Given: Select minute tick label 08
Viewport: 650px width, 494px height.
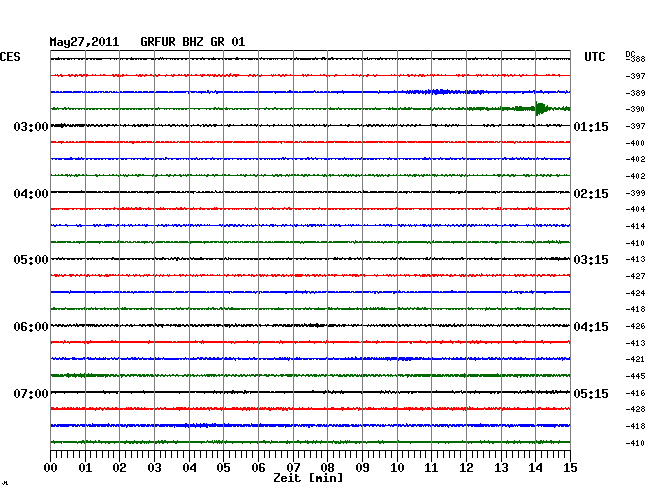Looking at the screenshot, I should (327, 467).
